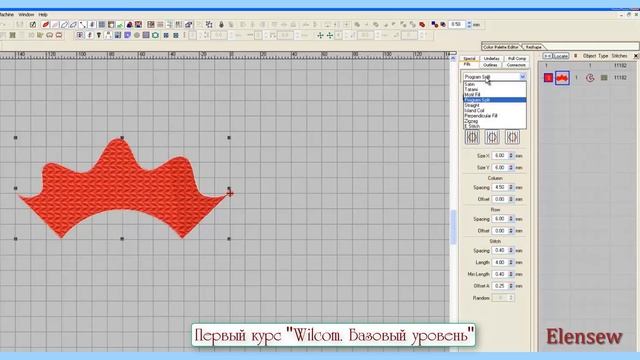Click the Row Offset value field

tap(500, 231)
